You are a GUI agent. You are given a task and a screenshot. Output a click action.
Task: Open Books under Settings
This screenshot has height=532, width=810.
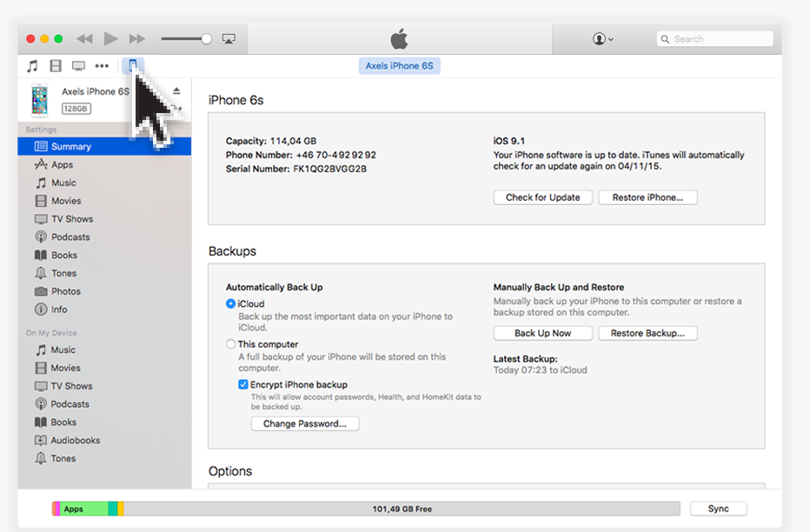104,255
